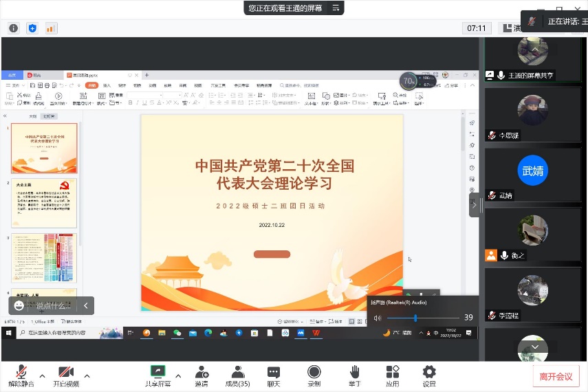This screenshot has width=588, height=392.
Task: Open the 成员(35) members list
Action: pyautogui.click(x=238, y=375)
